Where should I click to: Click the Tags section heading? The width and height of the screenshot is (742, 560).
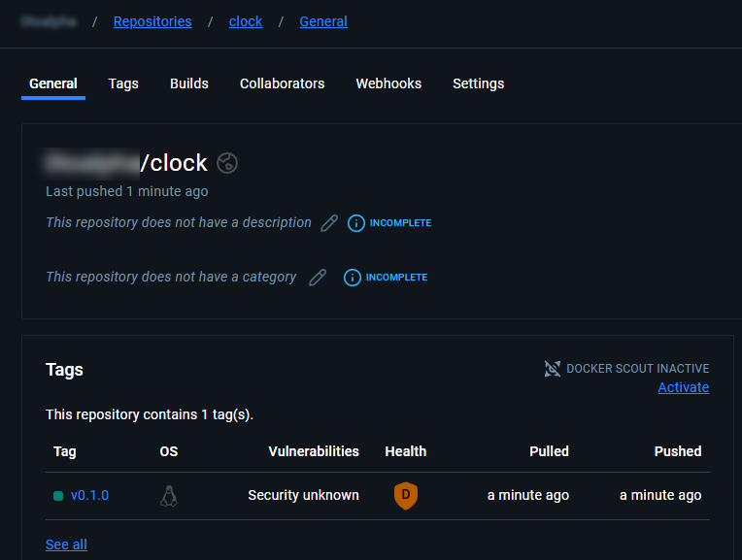[x=64, y=370]
